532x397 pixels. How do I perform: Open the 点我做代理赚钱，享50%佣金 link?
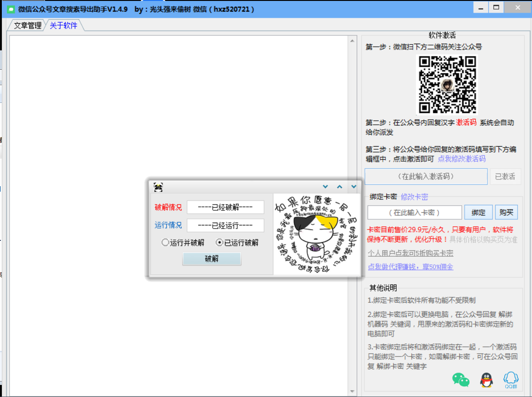[x=410, y=267]
